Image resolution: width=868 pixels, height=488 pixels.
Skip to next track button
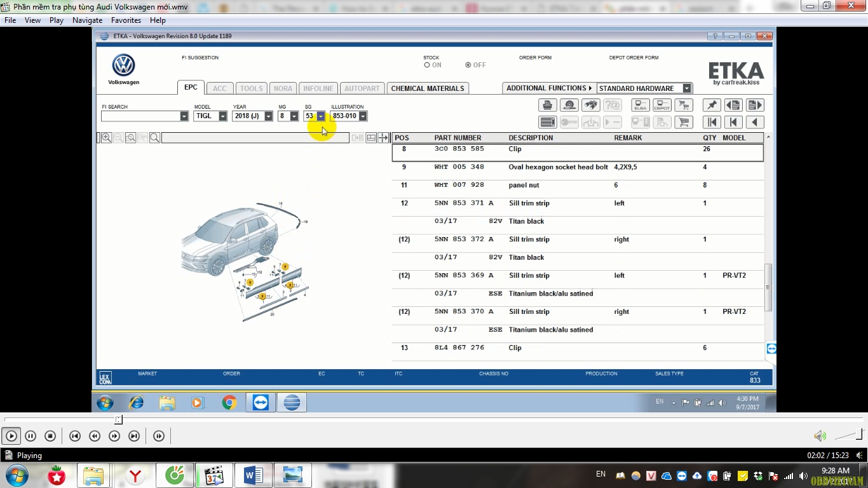coord(134,436)
